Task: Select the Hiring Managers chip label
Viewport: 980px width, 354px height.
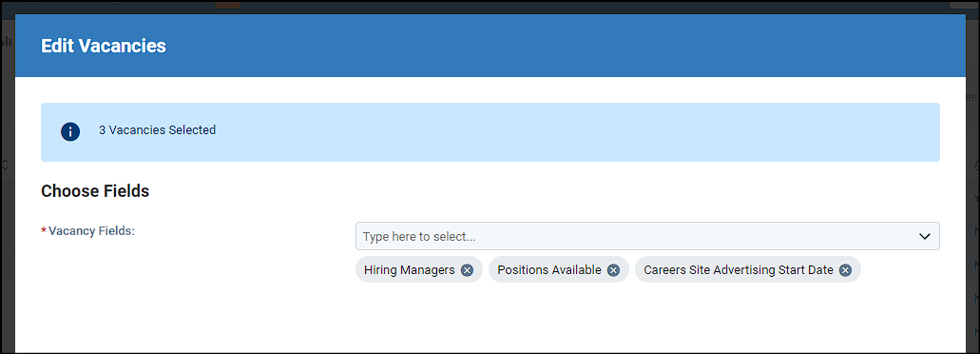Action: pos(410,270)
